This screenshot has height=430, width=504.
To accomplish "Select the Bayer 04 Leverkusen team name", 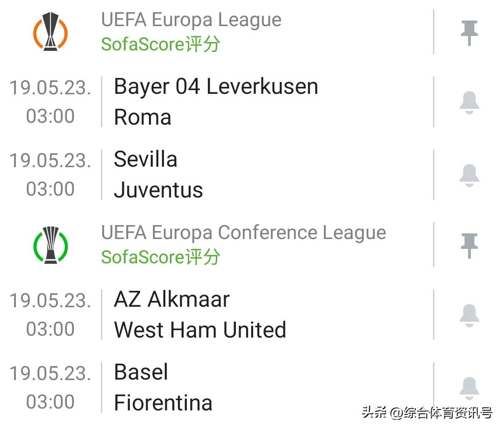I will click(216, 87).
